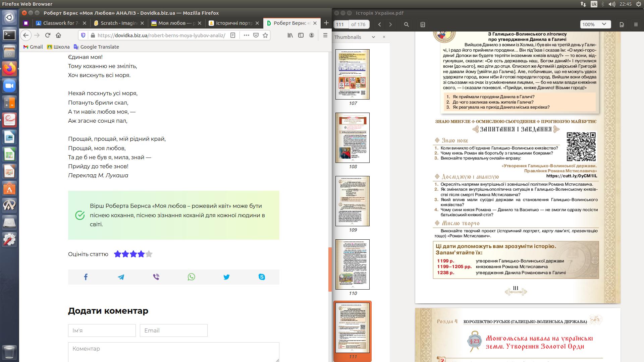Bookmark page with star icon

[x=265, y=35]
